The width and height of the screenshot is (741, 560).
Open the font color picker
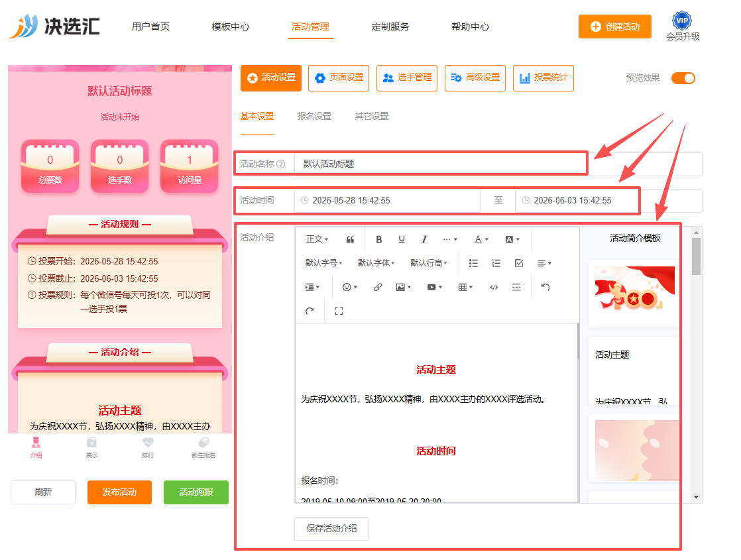tap(481, 240)
